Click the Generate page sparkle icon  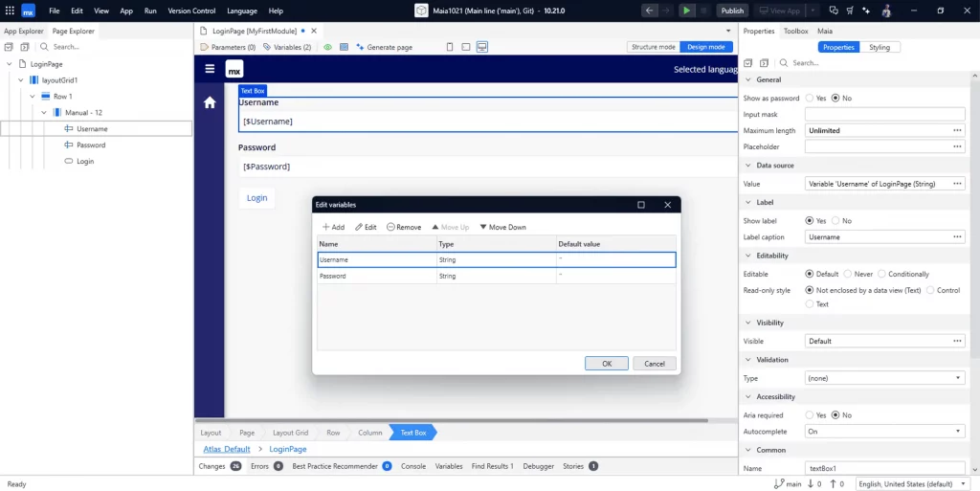click(x=360, y=47)
